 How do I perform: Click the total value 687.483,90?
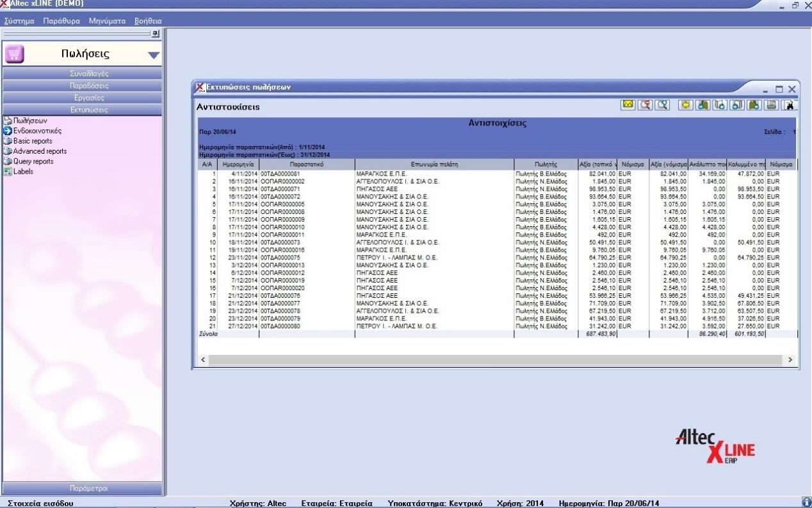click(x=601, y=334)
